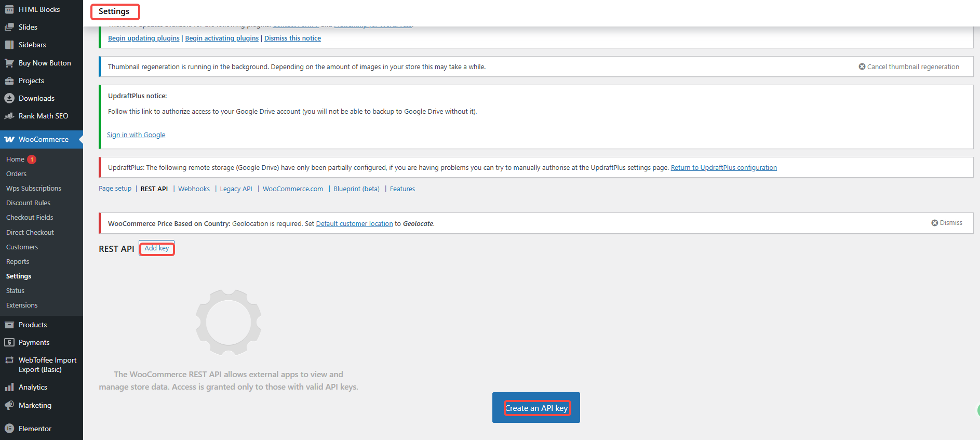The image size is (980, 440).
Task: Open the Legacy API tab
Action: pyautogui.click(x=236, y=189)
